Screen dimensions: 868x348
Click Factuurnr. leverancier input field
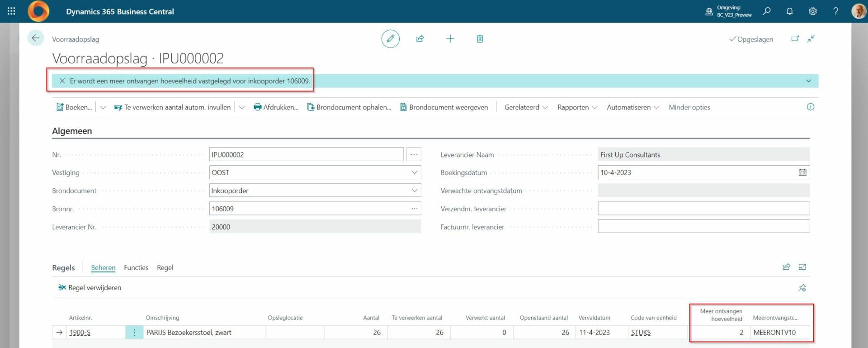703,226
